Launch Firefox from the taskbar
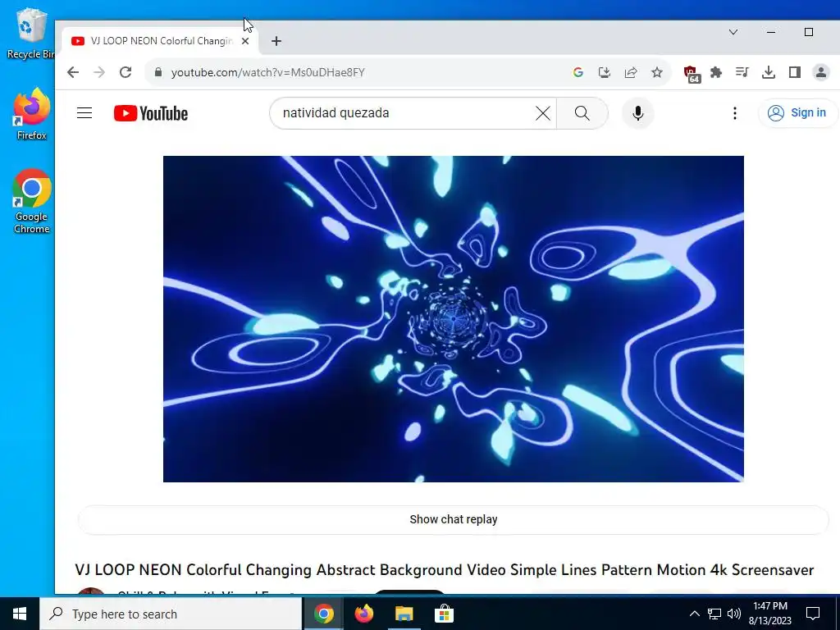840x630 pixels. tap(363, 614)
